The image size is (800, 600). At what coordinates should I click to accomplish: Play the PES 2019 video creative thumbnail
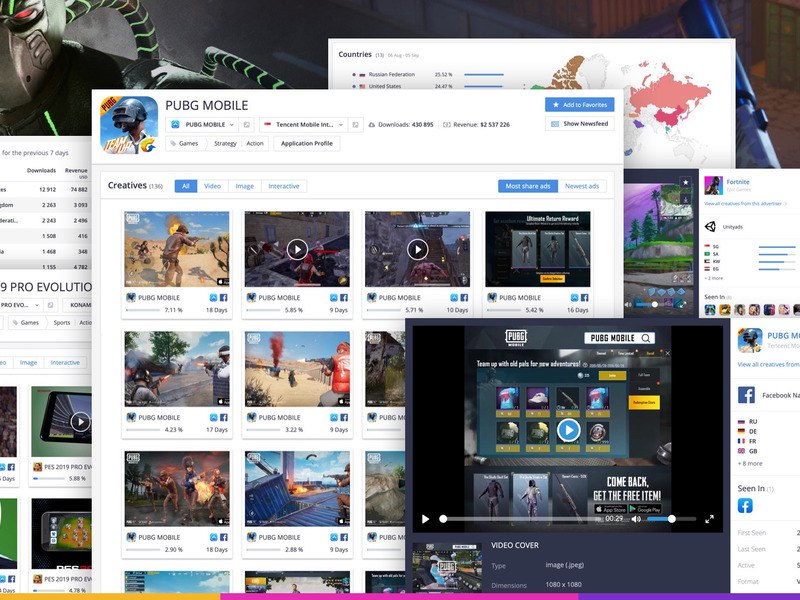pos(80,421)
